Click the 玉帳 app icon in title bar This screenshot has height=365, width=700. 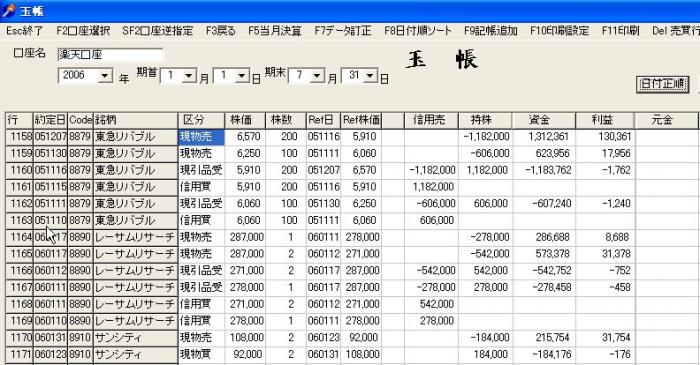[8, 10]
